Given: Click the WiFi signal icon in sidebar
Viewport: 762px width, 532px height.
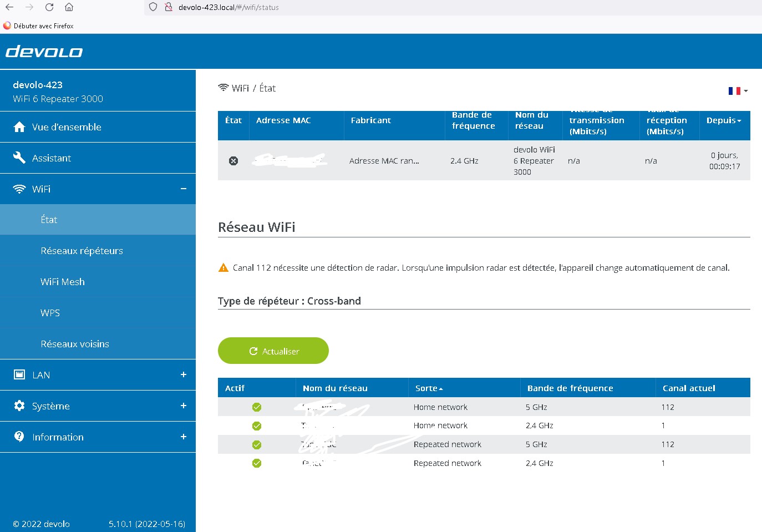Looking at the screenshot, I should (19, 189).
